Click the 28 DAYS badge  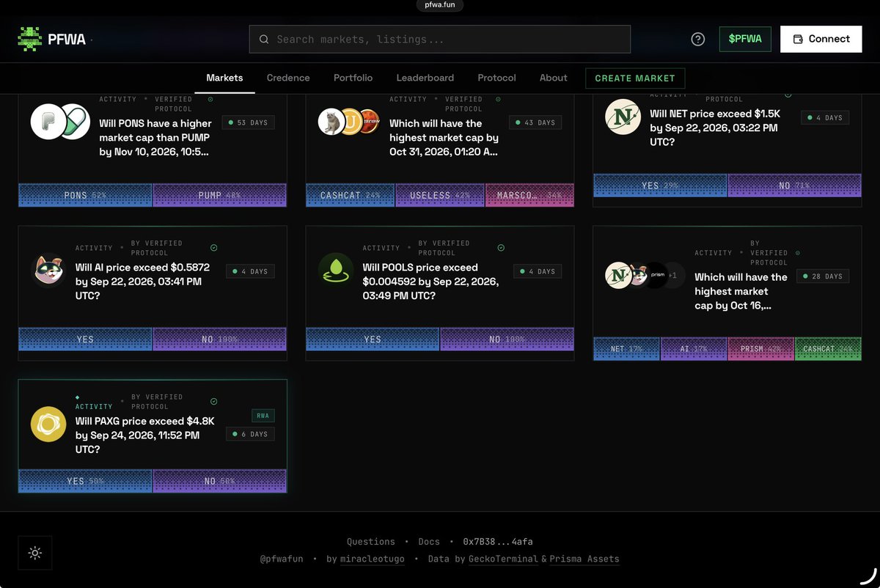pyautogui.click(x=823, y=276)
